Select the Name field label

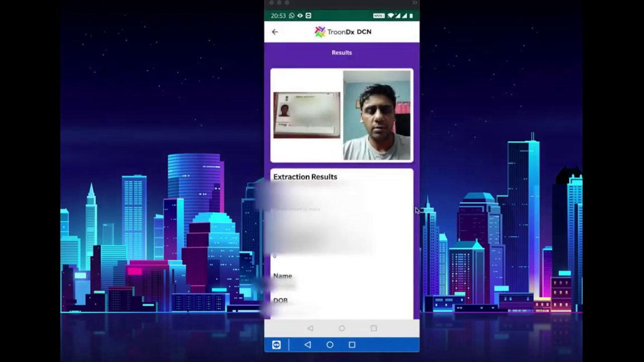(282, 276)
